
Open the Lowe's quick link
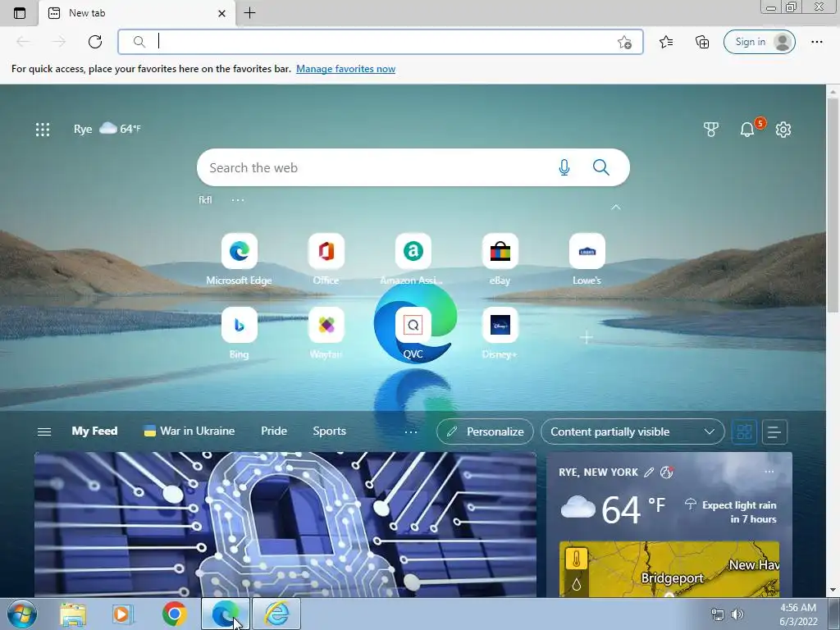click(x=587, y=259)
